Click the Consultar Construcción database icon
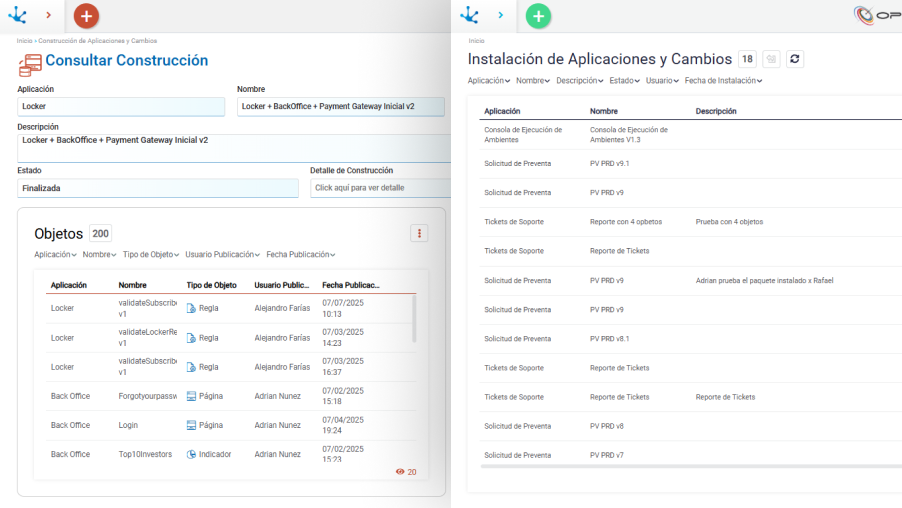This screenshot has height=508, width=902. (x=30, y=65)
